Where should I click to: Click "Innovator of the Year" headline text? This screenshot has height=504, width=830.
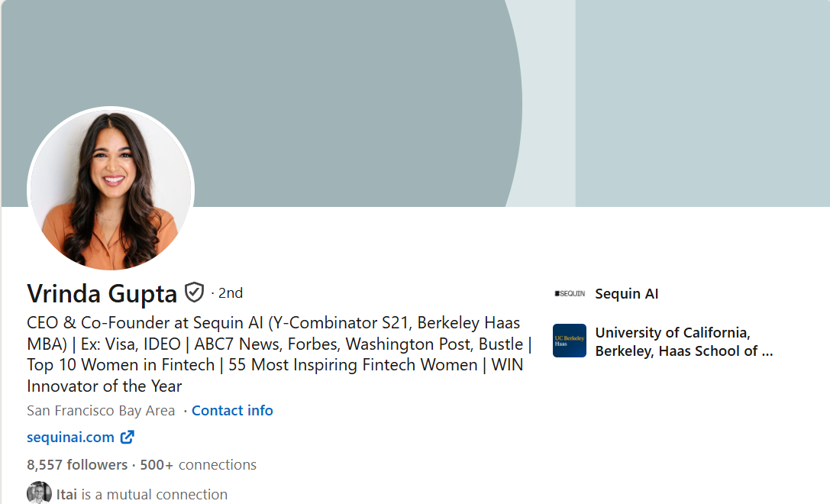click(x=105, y=386)
